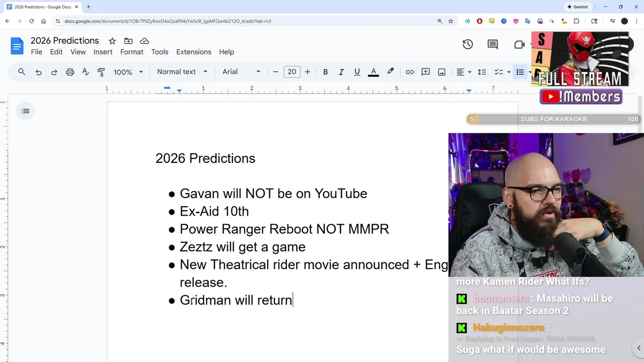Toggle underline formatting
Screen dimensions: 644x362
pyautogui.click(x=357, y=72)
